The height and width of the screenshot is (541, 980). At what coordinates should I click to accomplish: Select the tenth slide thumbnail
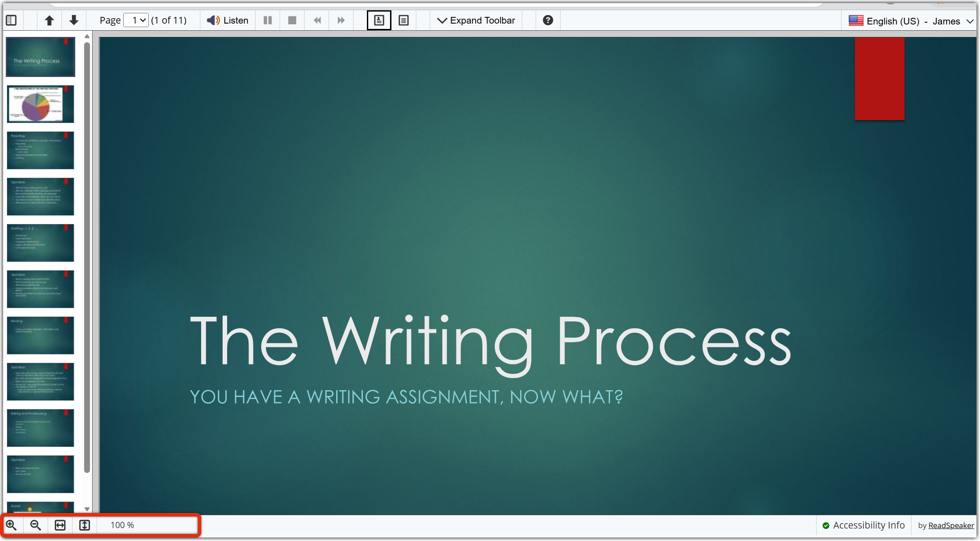41,474
